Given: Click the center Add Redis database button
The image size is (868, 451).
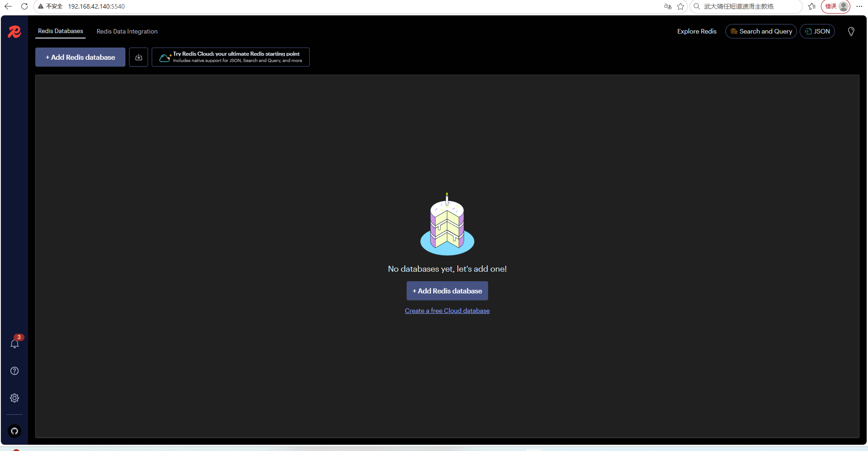Looking at the screenshot, I should [x=447, y=291].
